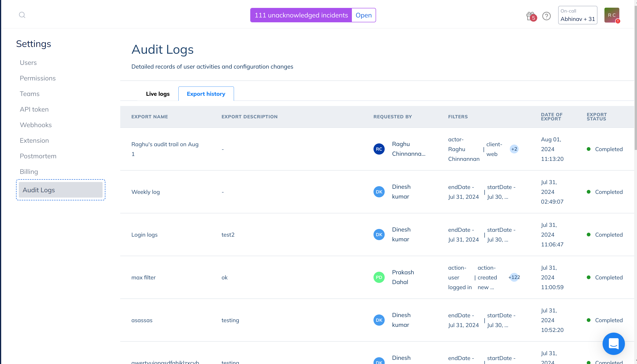The height and width of the screenshot is (364, 637).
Task: Click Prakash Dahal's PD avatar
Action: click(x=379, y=277)
